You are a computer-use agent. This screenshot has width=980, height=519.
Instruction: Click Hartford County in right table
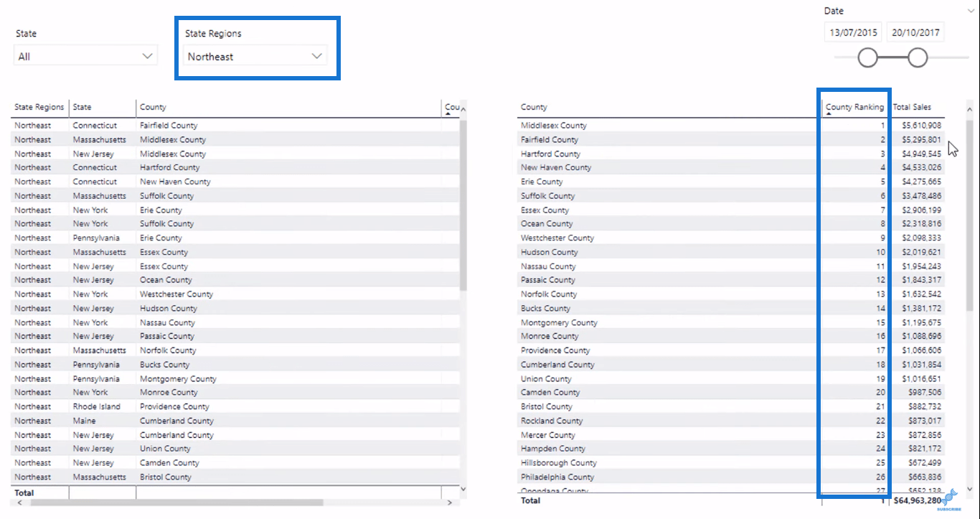coord(551,154)
